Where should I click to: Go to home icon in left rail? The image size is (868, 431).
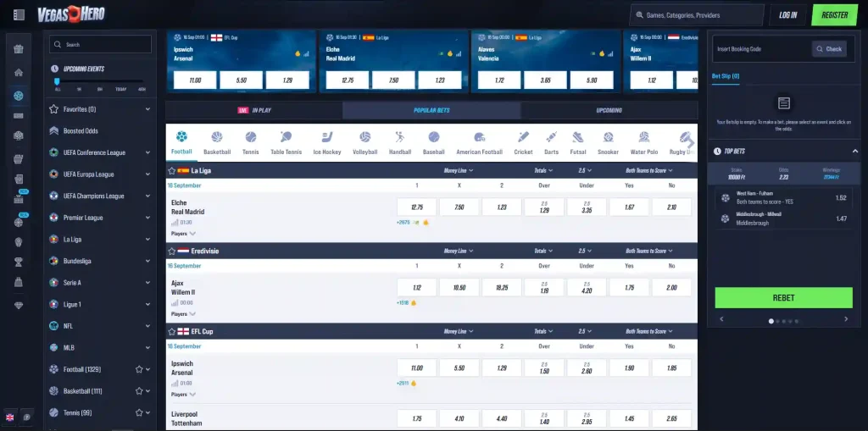click(19, 73)
